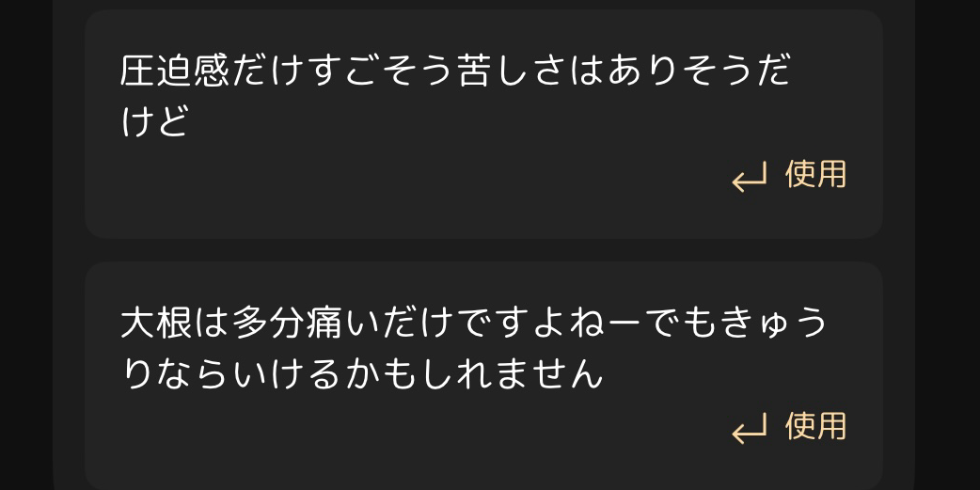Screen dimensions: 980x490
Task: Click the return arrow icon in the 大根 card
Action: coord(750,429)
